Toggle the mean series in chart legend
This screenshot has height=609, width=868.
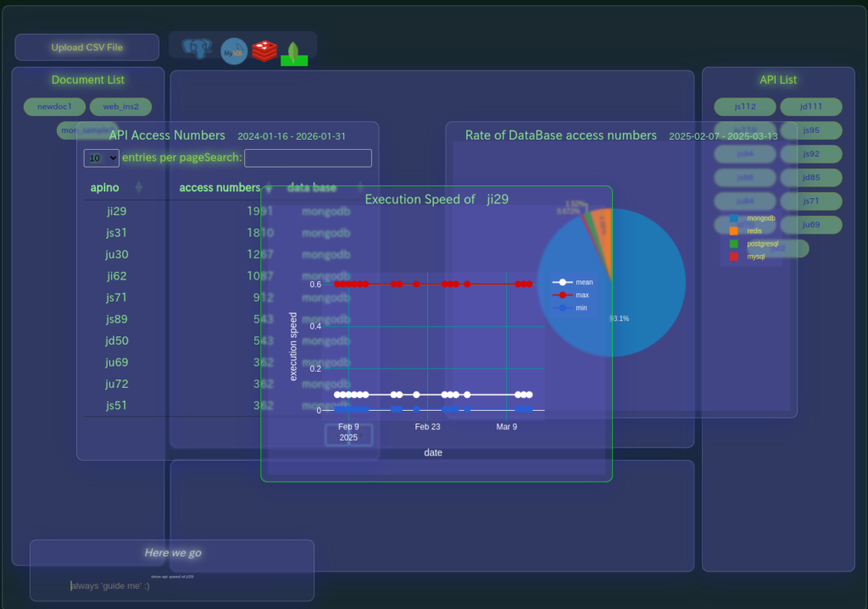[x=573, y=282]
